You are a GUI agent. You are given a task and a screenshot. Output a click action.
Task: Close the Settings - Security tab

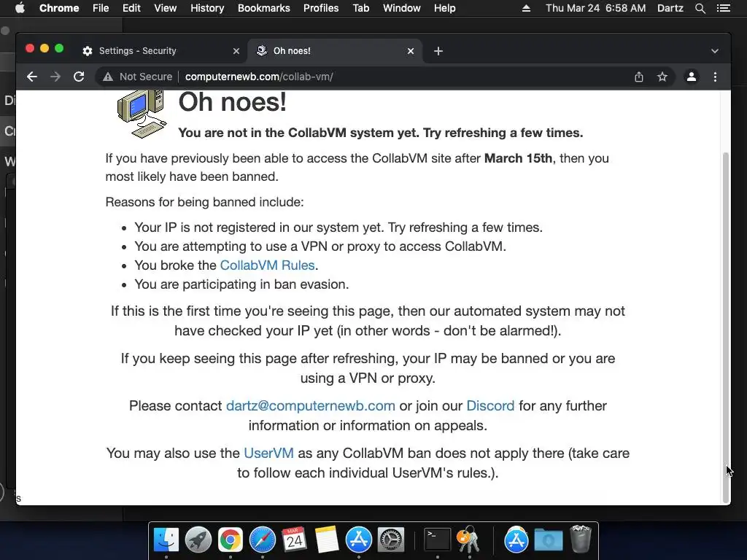tap(236, 51)
